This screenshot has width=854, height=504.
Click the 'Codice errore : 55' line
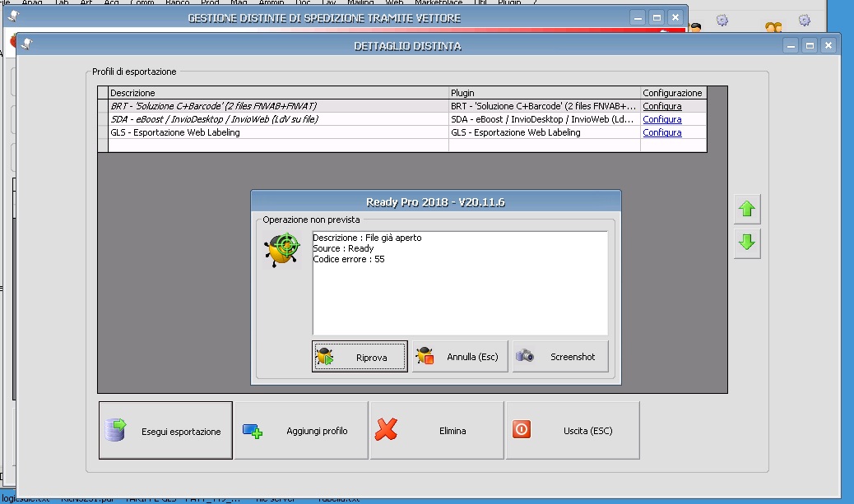(349, 260)
